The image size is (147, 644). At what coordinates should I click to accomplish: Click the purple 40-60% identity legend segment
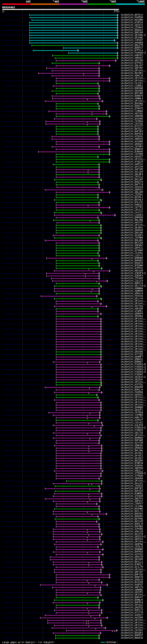(73, 4)
